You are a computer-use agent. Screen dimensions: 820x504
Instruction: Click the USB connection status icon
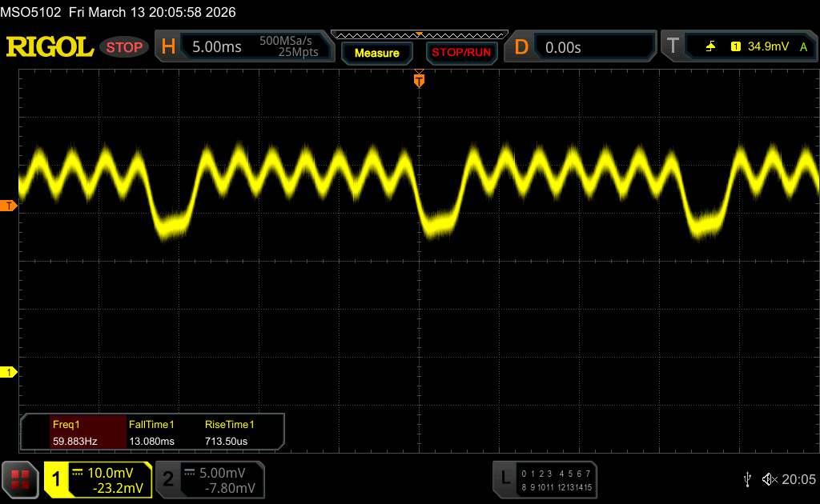coord(747,479)
